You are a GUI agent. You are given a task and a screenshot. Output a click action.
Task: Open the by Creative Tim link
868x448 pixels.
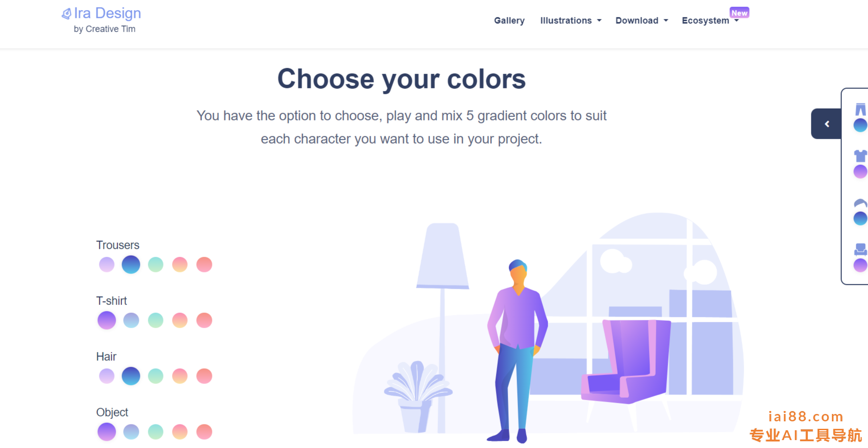105,29
